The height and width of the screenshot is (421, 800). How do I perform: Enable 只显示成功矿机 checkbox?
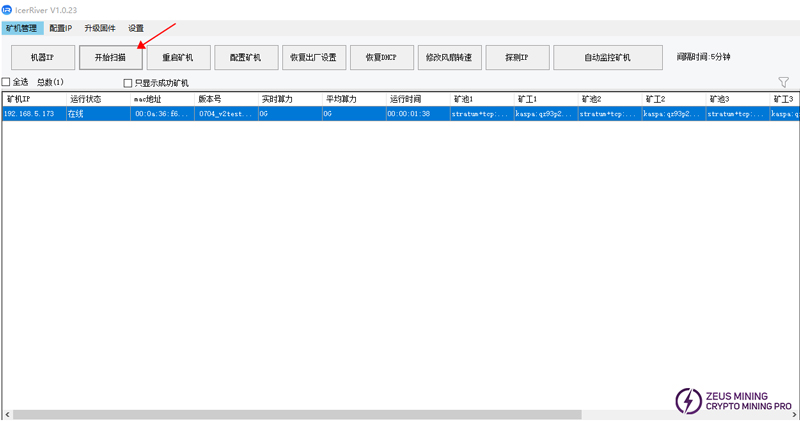tap(128, 83)
